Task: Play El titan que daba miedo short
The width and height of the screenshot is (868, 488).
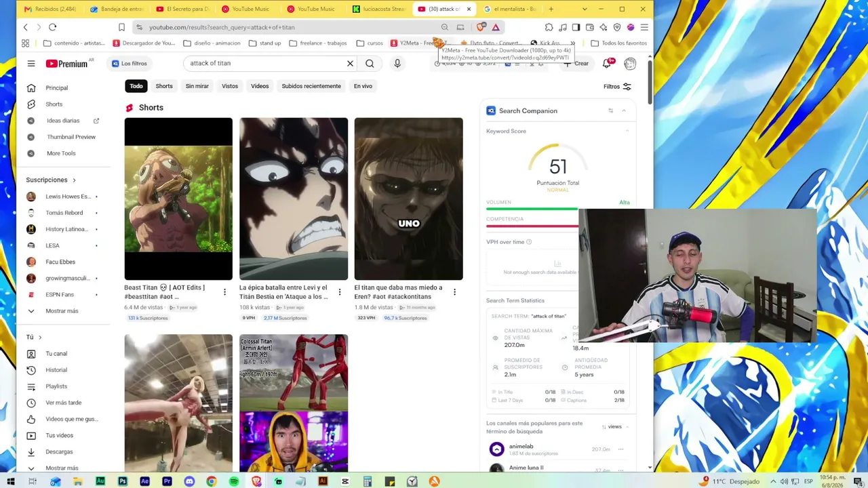Action: coord(408,199)
